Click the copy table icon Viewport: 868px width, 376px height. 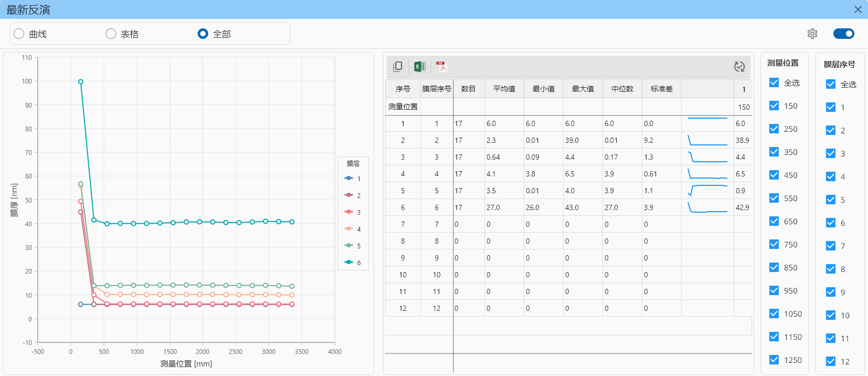[397, 67]
